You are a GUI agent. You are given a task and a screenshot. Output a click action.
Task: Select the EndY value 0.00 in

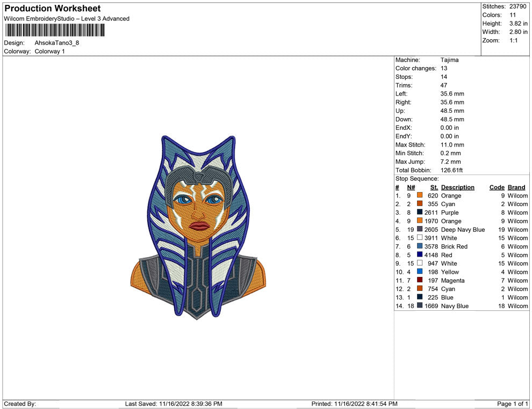tap(450, 136)
